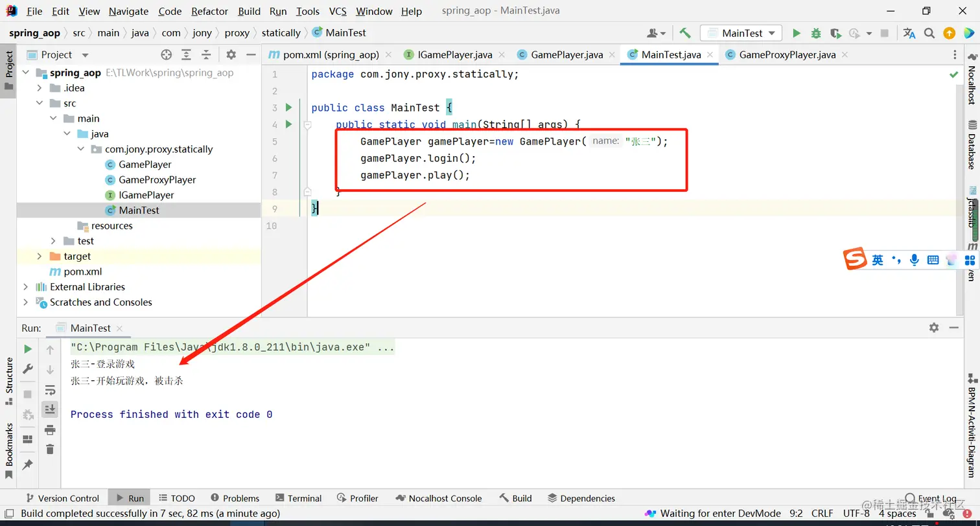
Task: Expand all nodes in Project panel
Action: (x=186, y=55)
